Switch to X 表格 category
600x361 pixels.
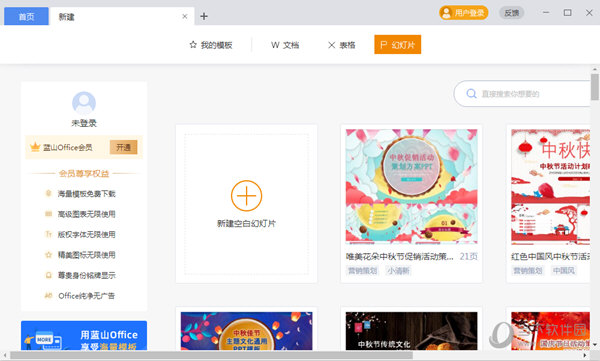pos(342,45)
